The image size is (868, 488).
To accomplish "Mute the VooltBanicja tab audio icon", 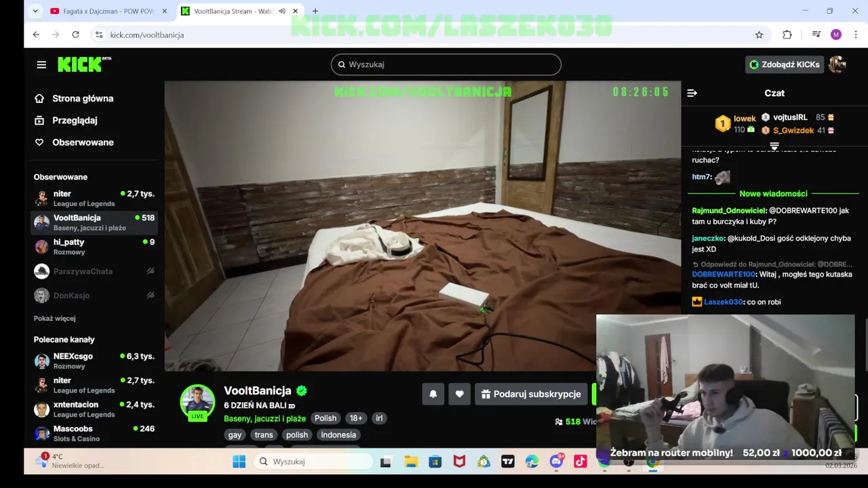I will (x=281, y=11).
